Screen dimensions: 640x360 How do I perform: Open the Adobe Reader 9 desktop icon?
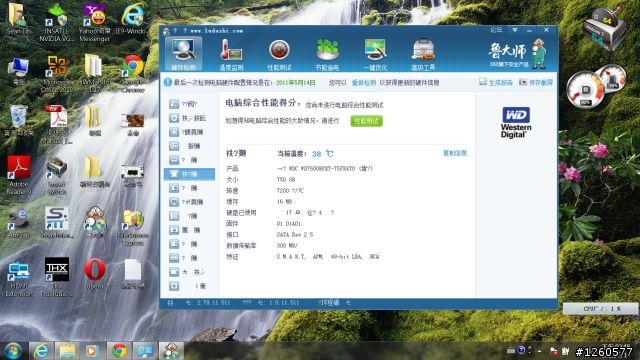pos(18,175)
